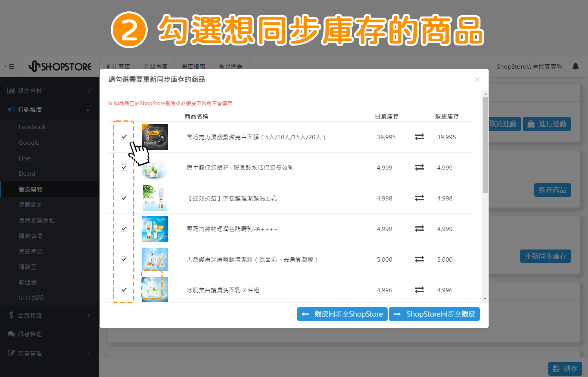Click sync arrows icon for 原生露保濕精粹

pyautogui.click(x=419, y=168)
